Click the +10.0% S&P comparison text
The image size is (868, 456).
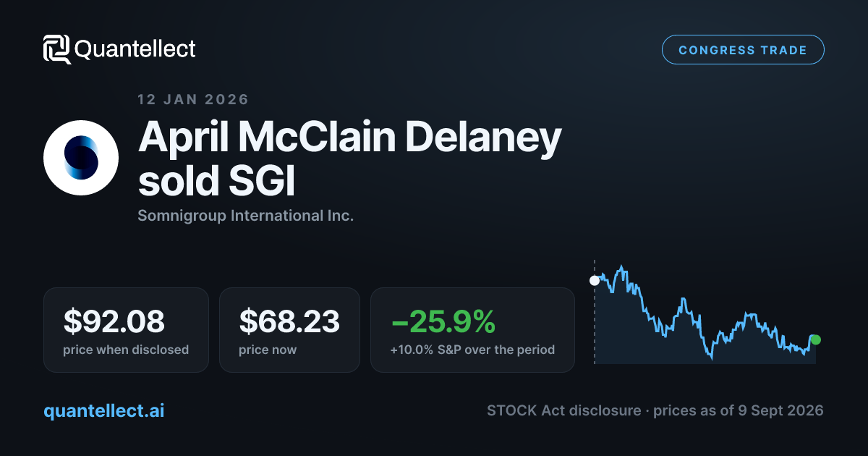472,350
